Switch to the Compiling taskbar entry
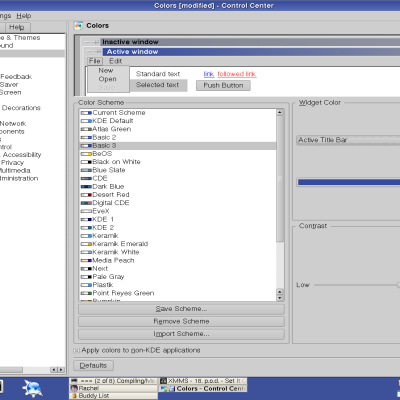 [113, 381]
